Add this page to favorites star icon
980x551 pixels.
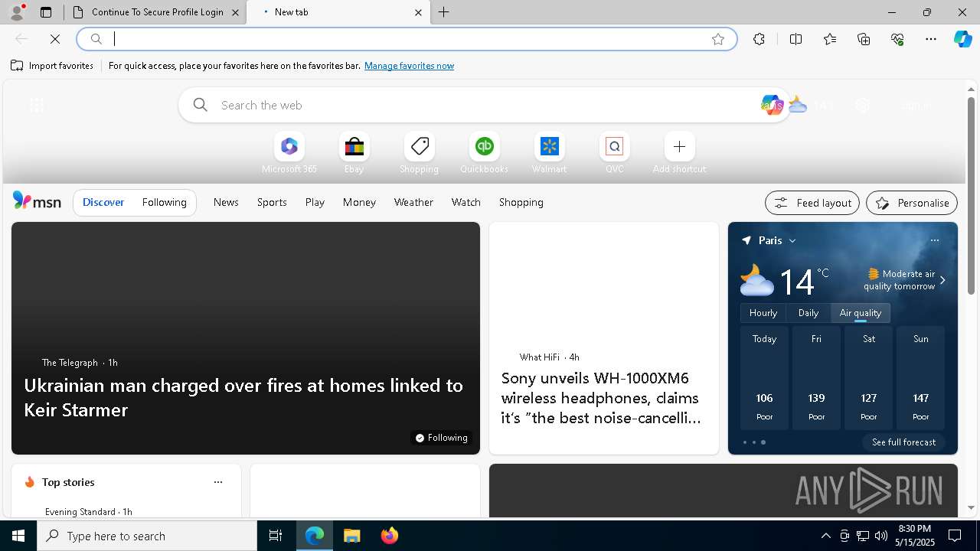tap(718, 39)
